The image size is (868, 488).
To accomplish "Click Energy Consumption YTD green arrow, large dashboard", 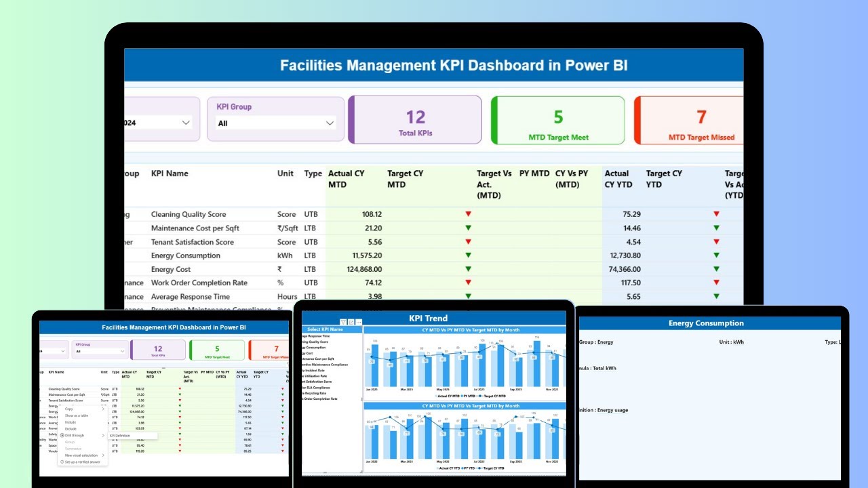I will coord(716,256).
